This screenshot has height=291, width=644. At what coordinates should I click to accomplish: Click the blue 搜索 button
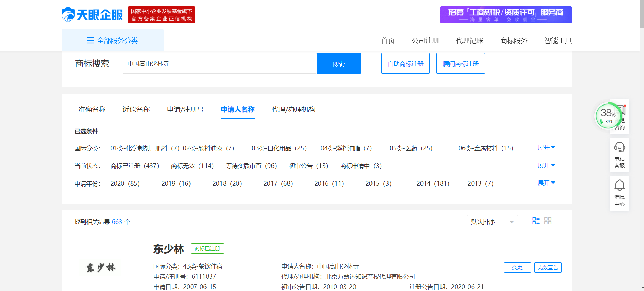[339, 63]
